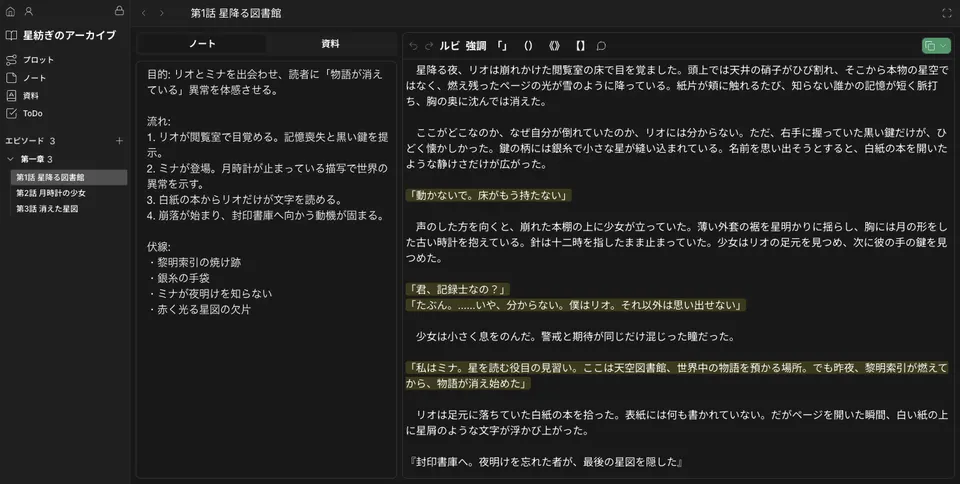Screen dimensions: 960x484
Task: Click the note bullet 黎明索引の焼け跡
Action: pos(195,262)
